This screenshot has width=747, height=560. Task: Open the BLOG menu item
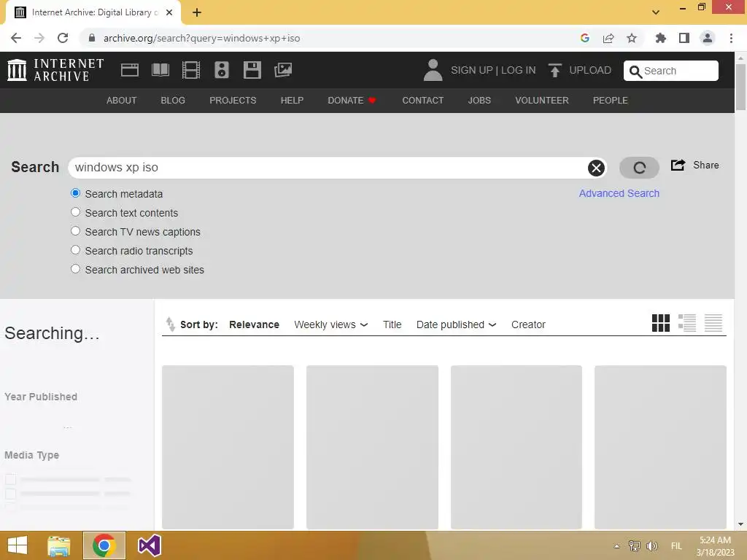coord(172,101)
